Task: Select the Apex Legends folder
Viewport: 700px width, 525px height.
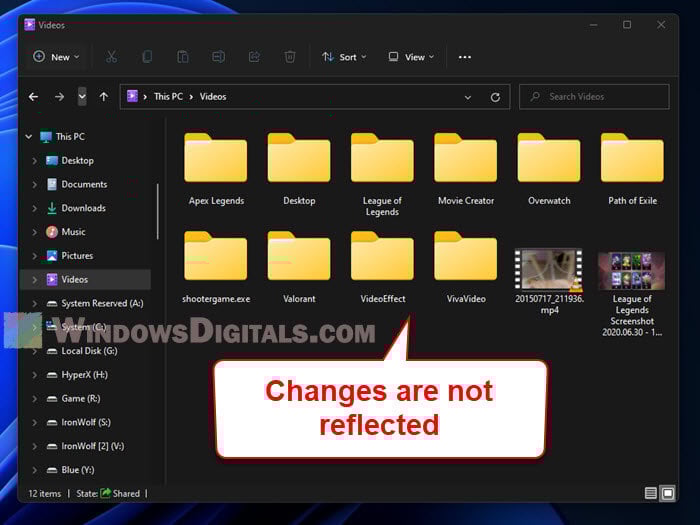Action: [x=216, y=169]
